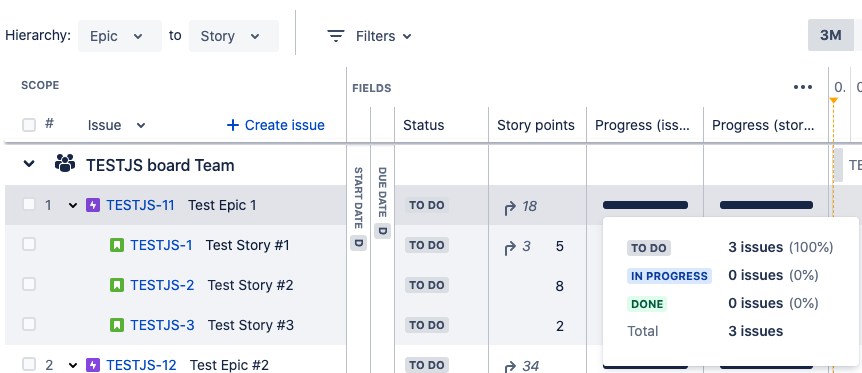The width and height of the screenshot is (862, 373).
Task: Click the Test Story #2 summary text
Action: coord(250,285)
